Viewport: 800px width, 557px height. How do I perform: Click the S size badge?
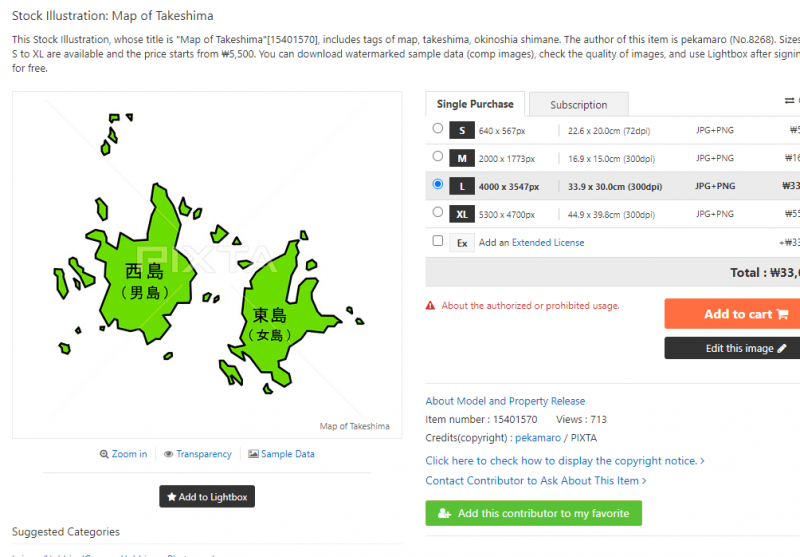click(x=462, y=130)
